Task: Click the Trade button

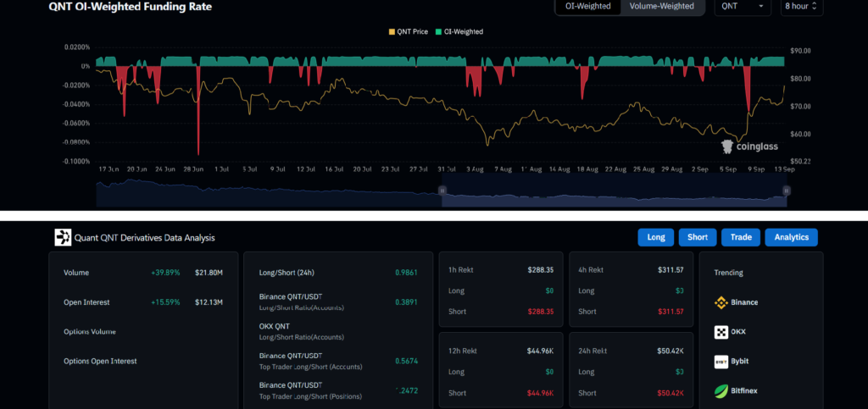Action: (741, 237)
